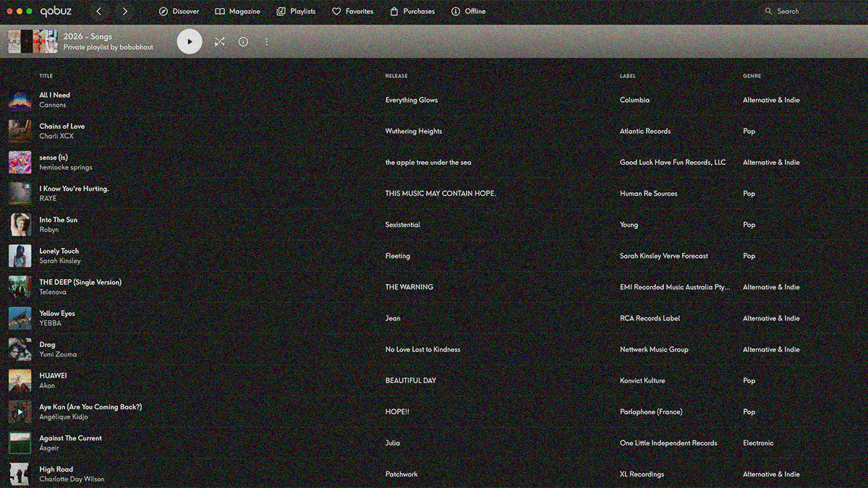The image size is (868, 488).
Task: Open artist Ásgeir
Action: click(x=48, y=448)
